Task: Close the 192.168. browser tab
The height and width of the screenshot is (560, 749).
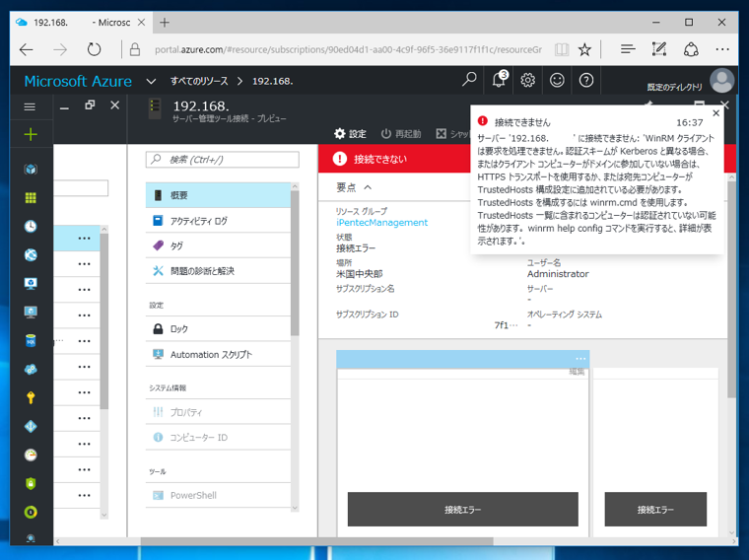Action: pos(141,23)
